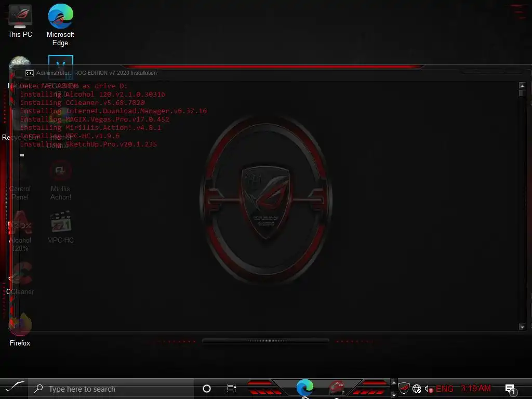Click the taskbar up arrow button
532x399 pixels.
[x=394, y=383]
